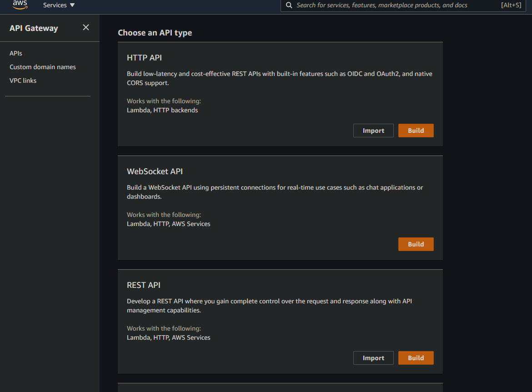Image resolution: width=532 pixels, height=392 pixels.
Task: Open VPC links in the sidebar
Action: 23,80
